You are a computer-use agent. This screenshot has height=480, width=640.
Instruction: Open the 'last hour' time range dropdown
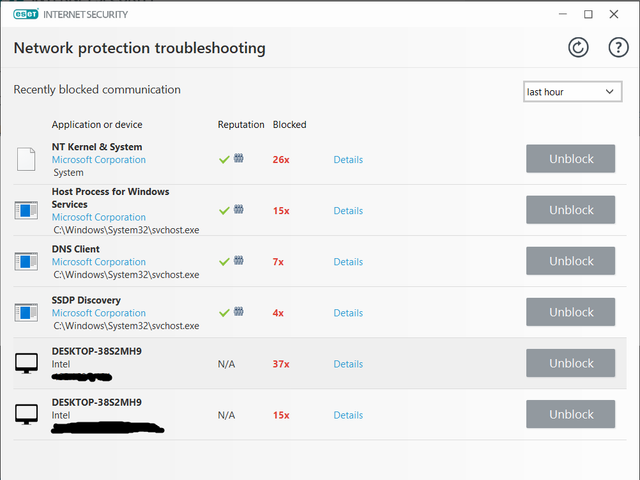pyautogui.click(x=573, y=91)
